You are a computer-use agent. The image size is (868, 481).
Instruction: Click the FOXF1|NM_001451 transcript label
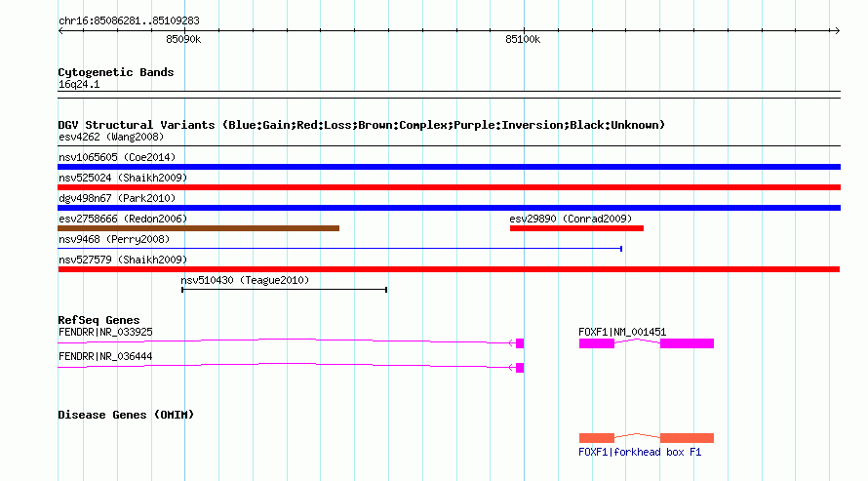pyautogui.click(x=622, y=332)
